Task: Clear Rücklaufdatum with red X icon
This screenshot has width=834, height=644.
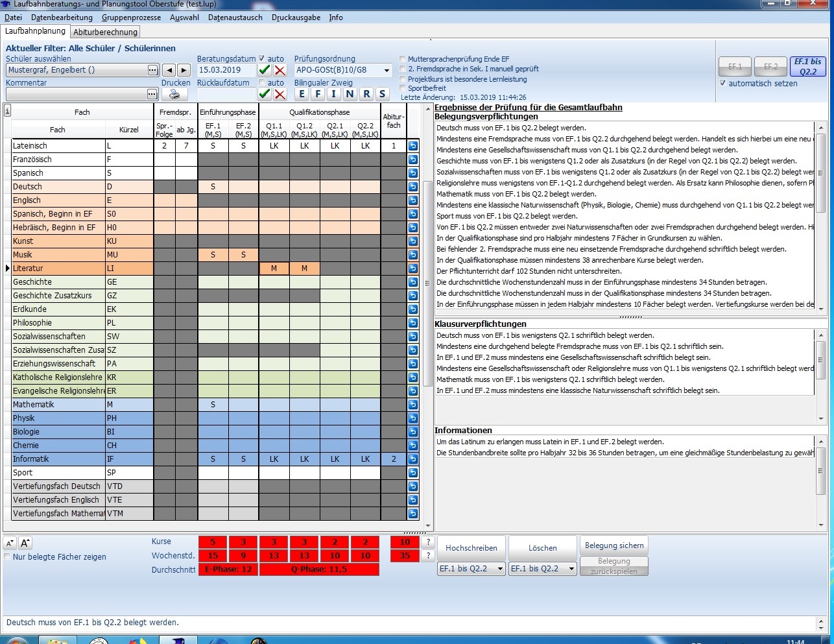Action: 280,94
